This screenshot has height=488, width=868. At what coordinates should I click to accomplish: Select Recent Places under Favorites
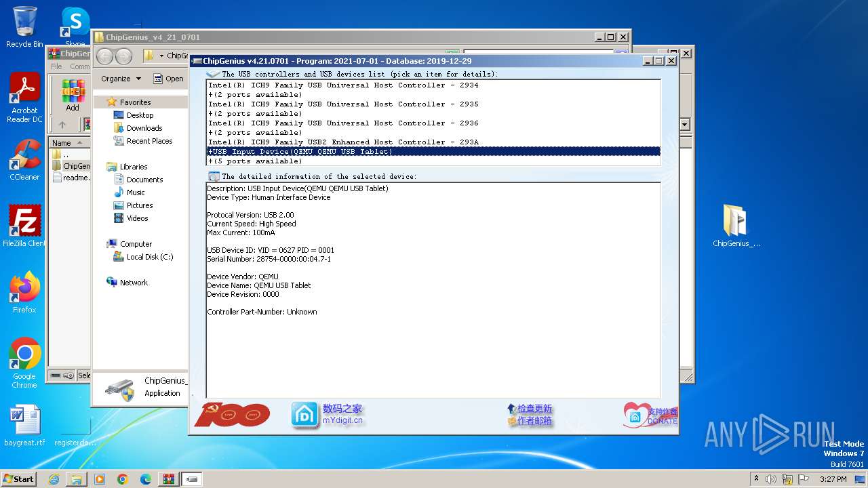[142, 141]
